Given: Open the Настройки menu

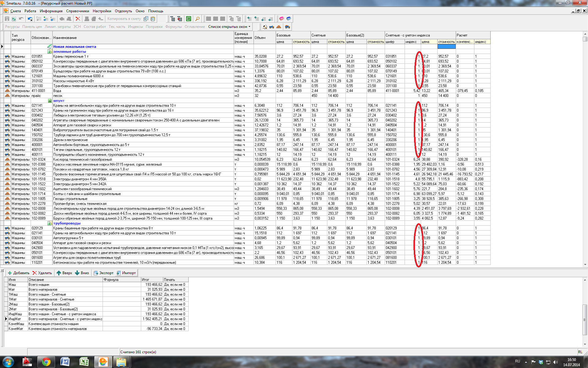Looking at the screenshot, I should 102,11.
